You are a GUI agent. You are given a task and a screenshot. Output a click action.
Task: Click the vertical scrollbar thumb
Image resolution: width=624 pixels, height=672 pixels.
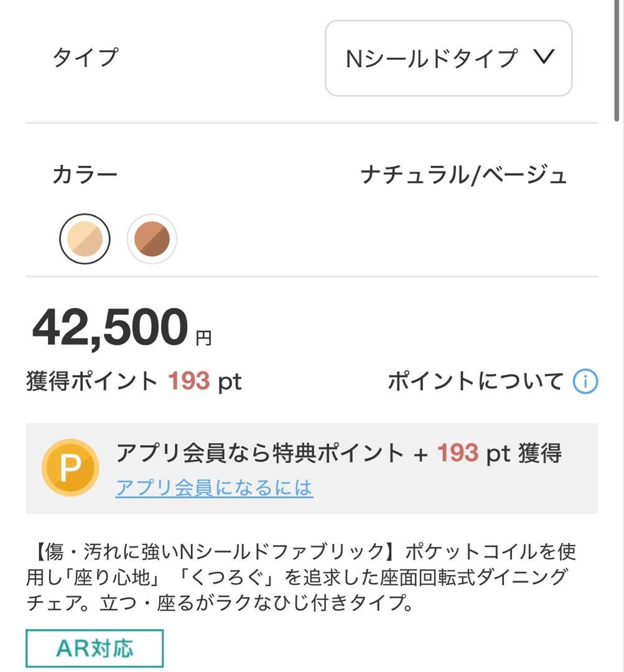pos(617,59)
